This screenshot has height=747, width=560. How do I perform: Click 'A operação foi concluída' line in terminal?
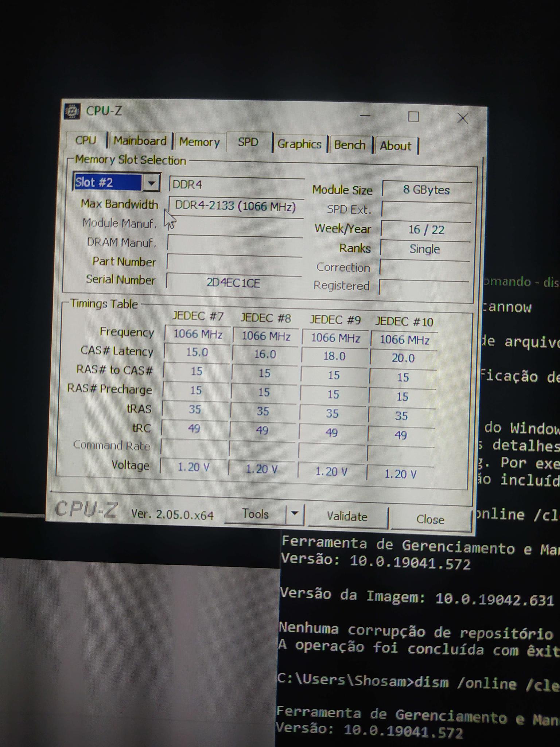419,648
